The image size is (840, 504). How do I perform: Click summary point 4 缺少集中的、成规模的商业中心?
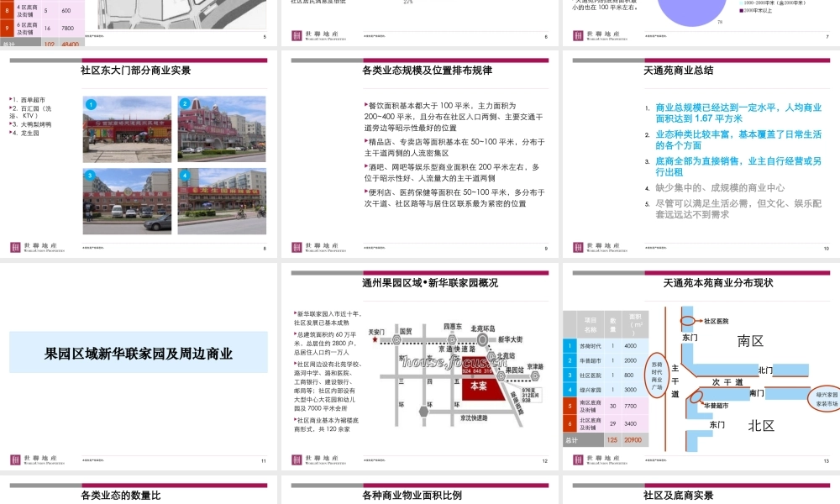click(715, 187)
